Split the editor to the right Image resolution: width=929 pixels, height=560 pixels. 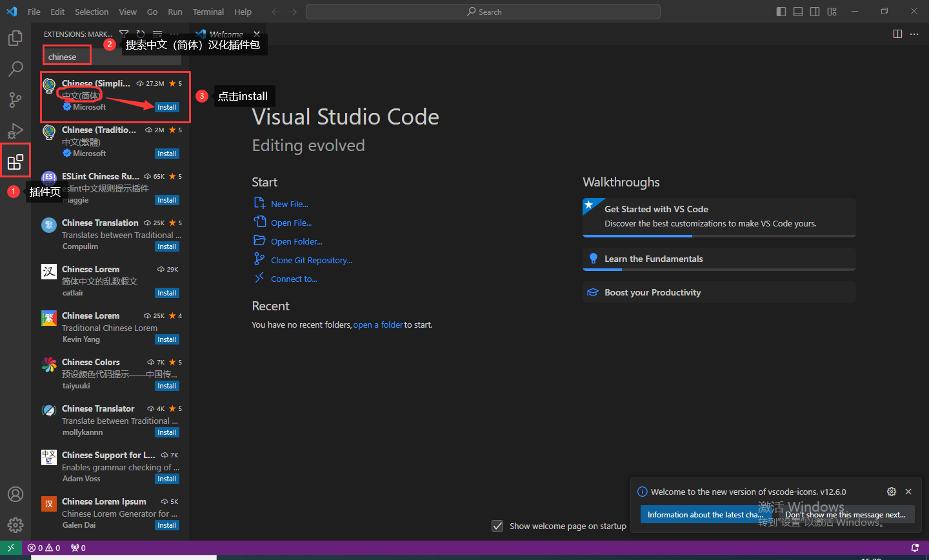[897, 34]
